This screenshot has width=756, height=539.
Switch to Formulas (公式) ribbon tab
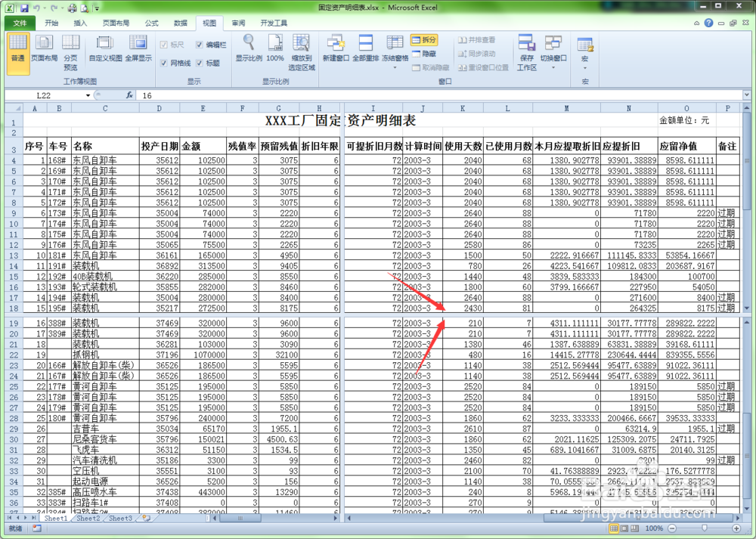(x=151, y=23)
